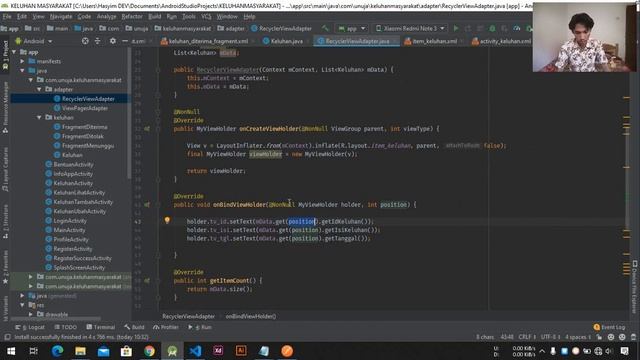Viewport: 640px width, 360px height.
Task: Open the Run tool window
Action: tap(200, 327)
